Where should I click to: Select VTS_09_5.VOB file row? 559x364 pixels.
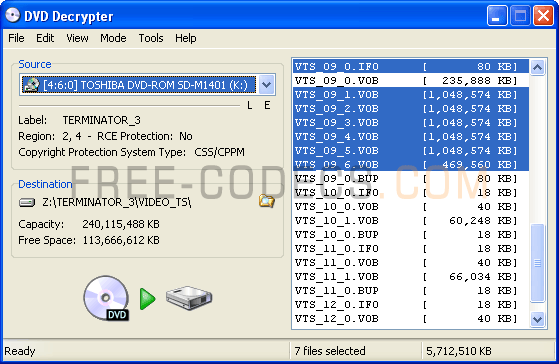pyautogui.click(x=411, y=150)
